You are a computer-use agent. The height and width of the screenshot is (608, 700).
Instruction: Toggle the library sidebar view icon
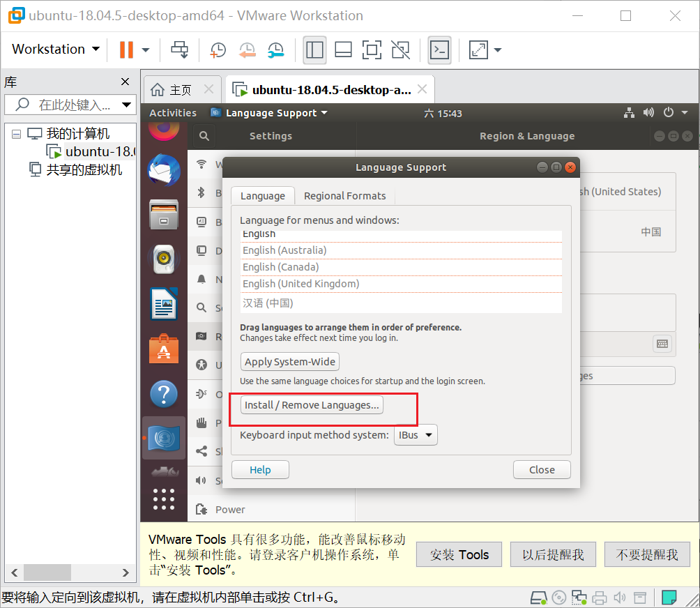[314, 50]
